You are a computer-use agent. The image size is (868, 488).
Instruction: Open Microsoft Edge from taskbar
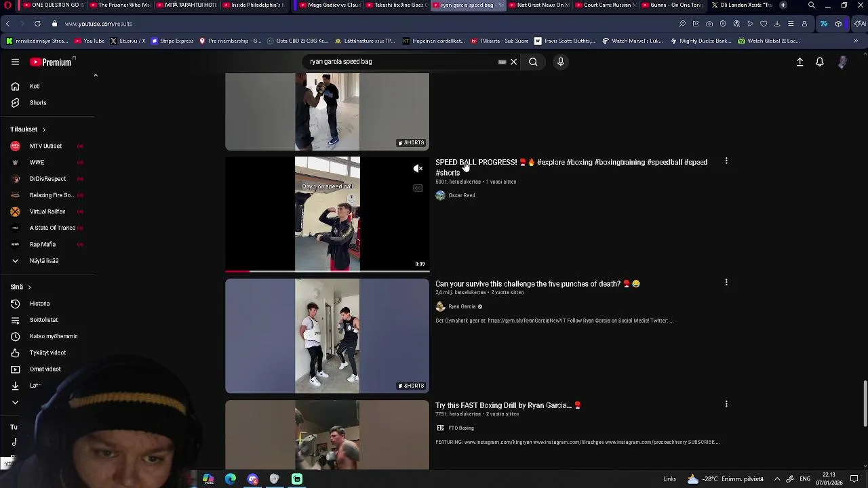[231, 479]
